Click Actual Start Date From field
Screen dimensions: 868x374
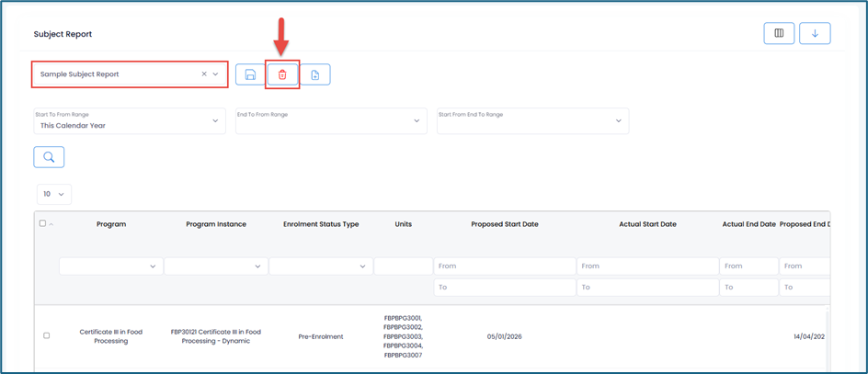(647, 266)
